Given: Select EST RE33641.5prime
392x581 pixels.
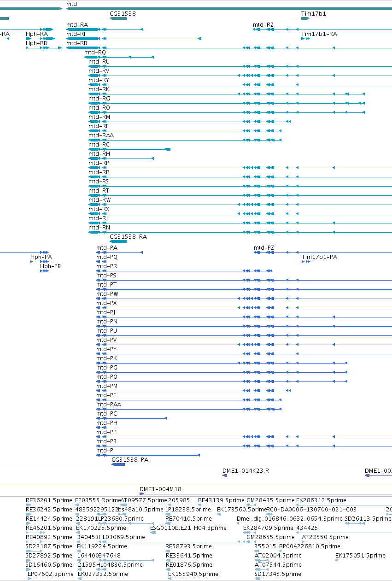Looking at the screenshot, I should [x=189, y=556].
